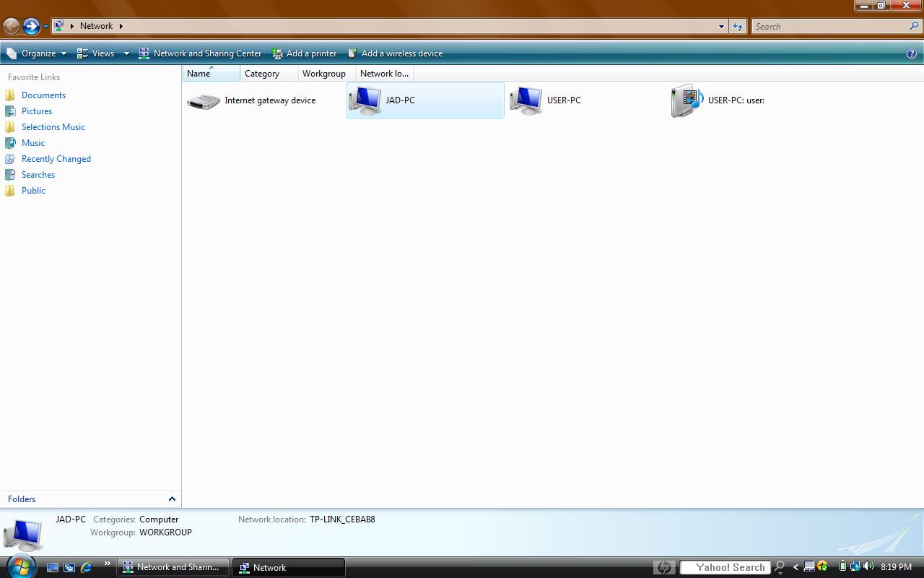Click the Pictures folder icon
Screen dimensions: 924x578
click(x=10, y=111)
